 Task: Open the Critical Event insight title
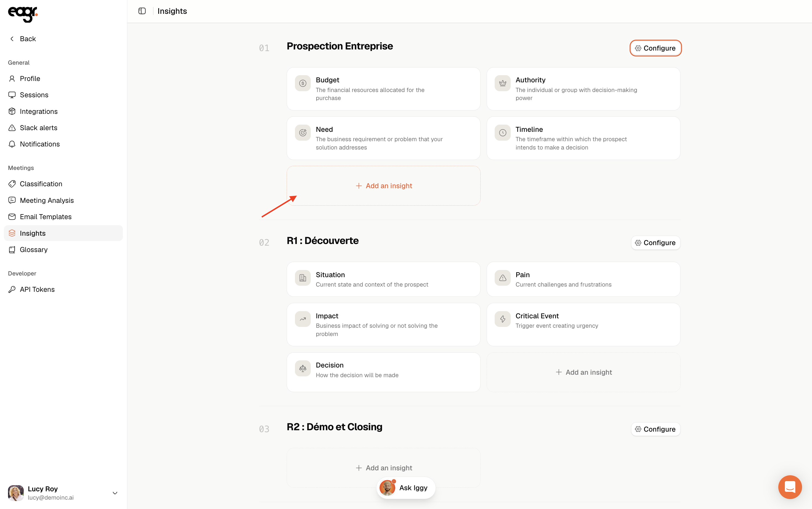(537, 316)
